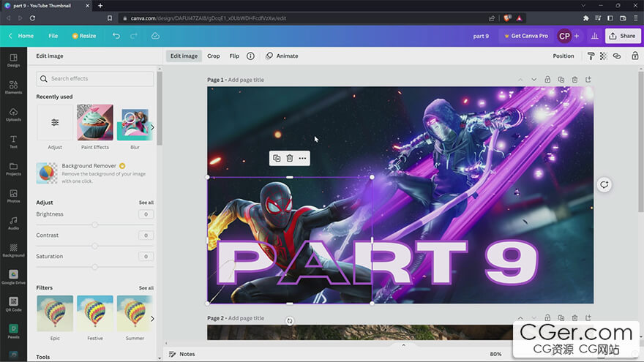Show more filters arrow
The image size is (644, 362).
152,319
